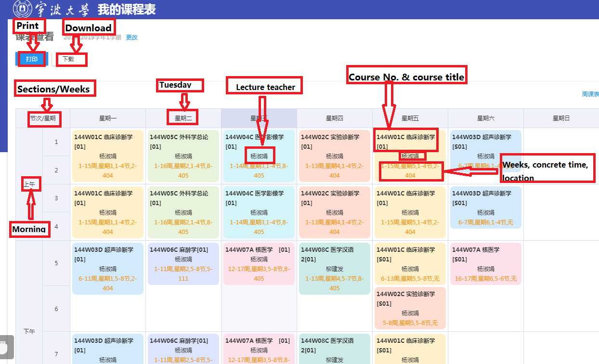Click the 节次/星期 corner header cell
Image resolution: width=599 pixels, height=364 pixels.
click(43, 118)
